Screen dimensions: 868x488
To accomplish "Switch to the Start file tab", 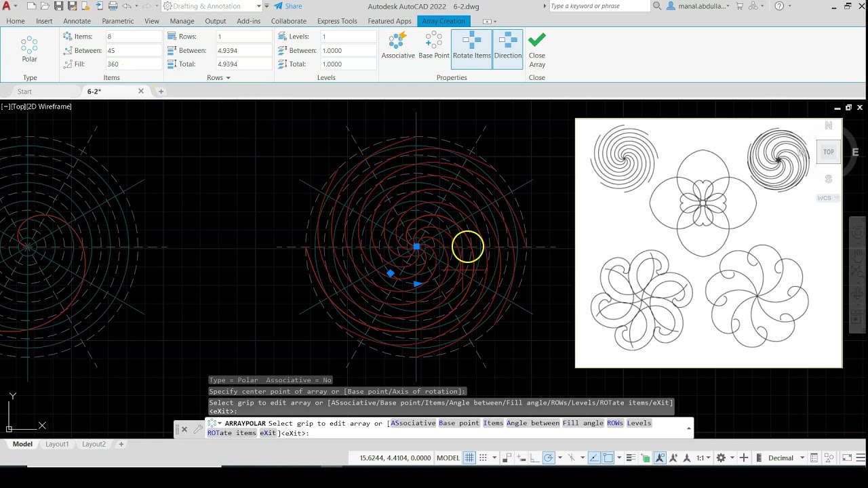I will (24, 91).
